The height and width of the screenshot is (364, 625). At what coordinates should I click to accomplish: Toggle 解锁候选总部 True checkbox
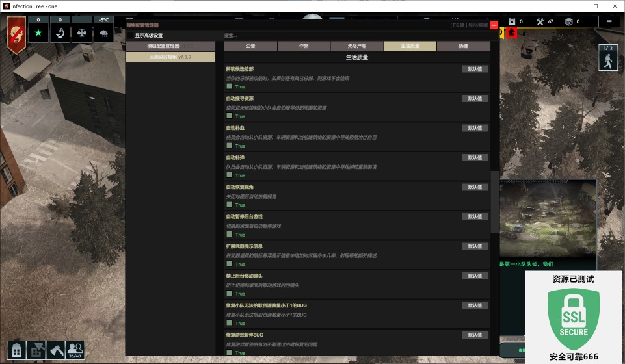229,86
